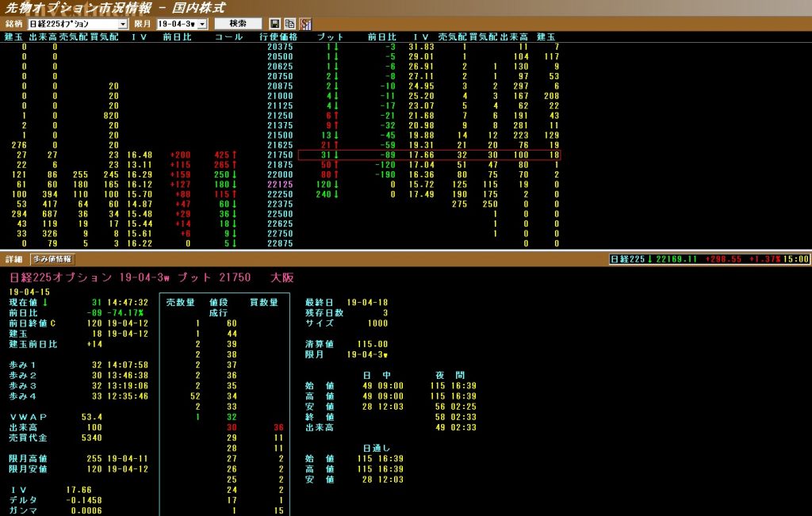Click the put change value -190
Viewport: 812px width, 516px height.
point(385,174)
